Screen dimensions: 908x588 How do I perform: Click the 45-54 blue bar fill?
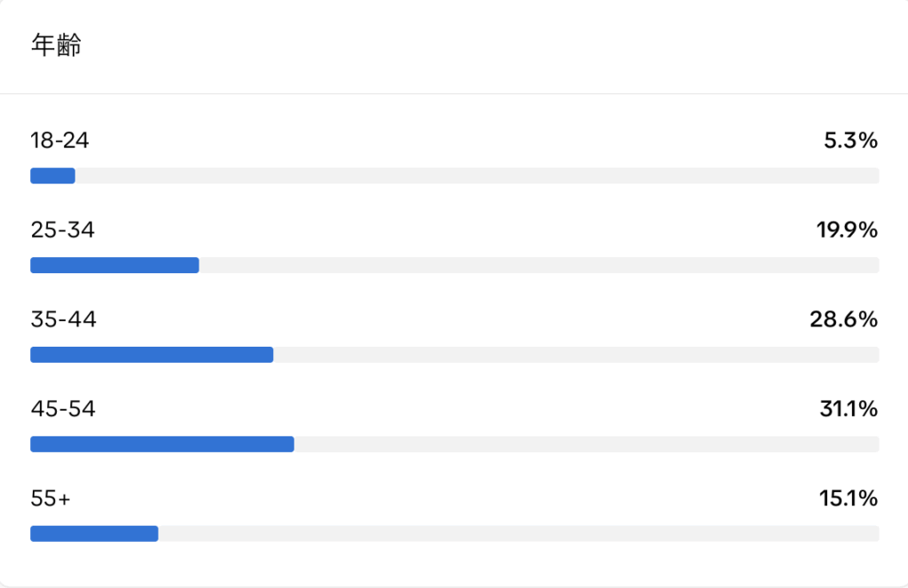[162, 444]
